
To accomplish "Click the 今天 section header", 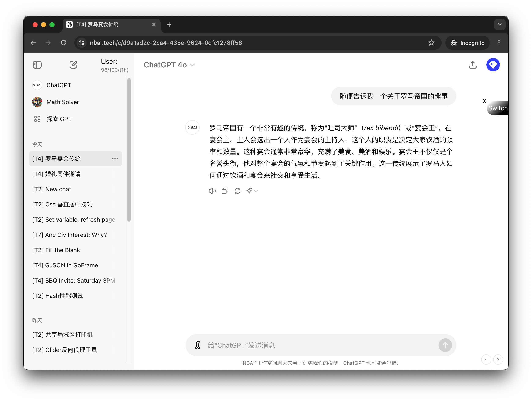I will [x=37, y=144].
